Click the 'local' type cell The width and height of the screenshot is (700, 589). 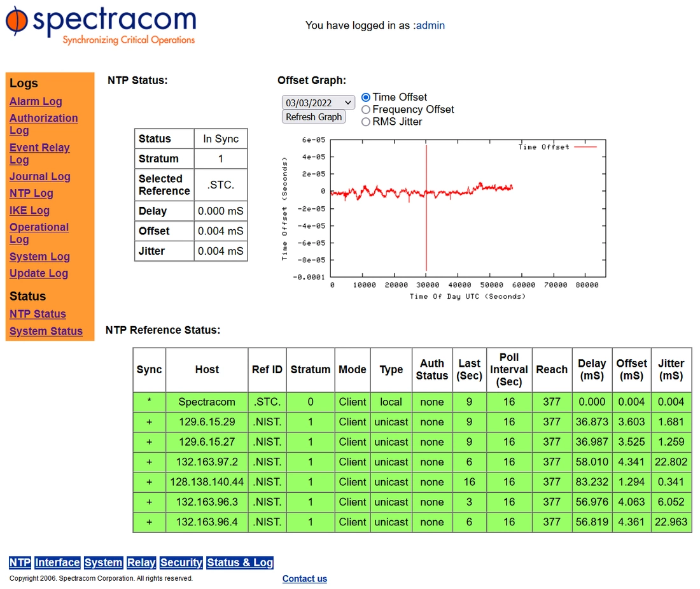(x=391, y=402)
